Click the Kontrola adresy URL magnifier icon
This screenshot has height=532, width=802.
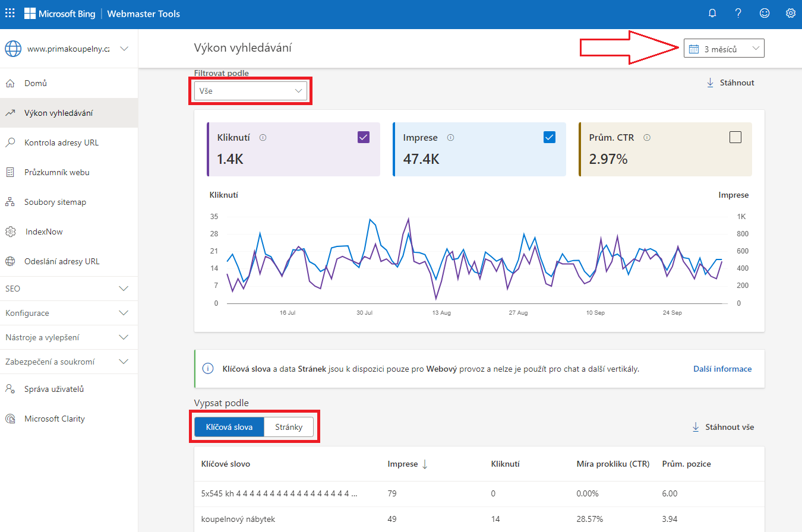[x=10, y=142]
